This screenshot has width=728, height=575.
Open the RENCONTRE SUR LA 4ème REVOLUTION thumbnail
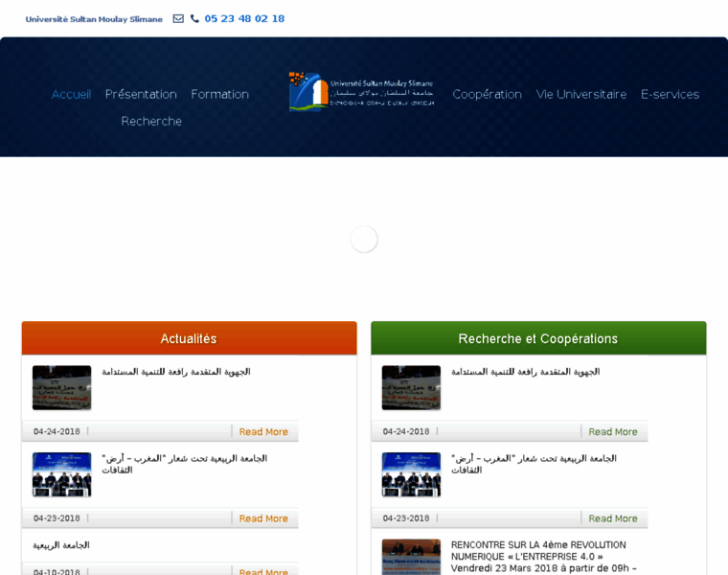[411, 557]
